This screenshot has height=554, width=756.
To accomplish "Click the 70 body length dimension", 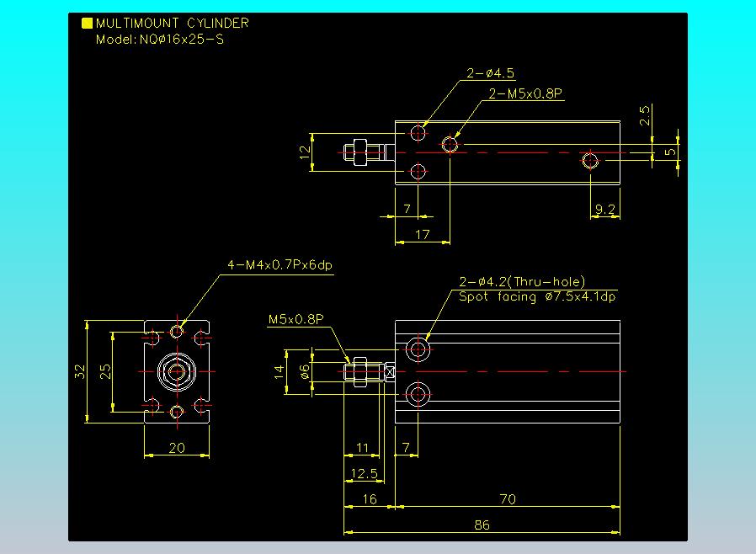I will click(x=508, y=499).
